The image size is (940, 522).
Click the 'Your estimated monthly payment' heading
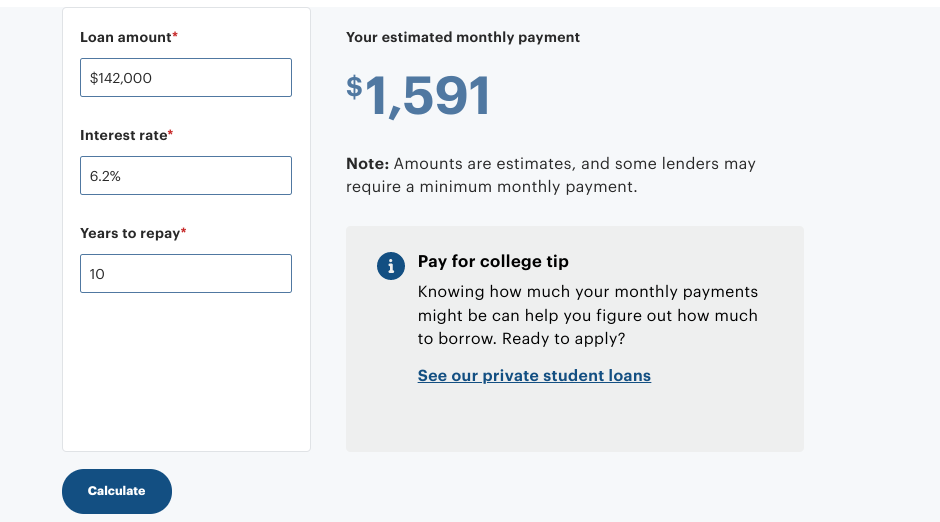(463, 37)
